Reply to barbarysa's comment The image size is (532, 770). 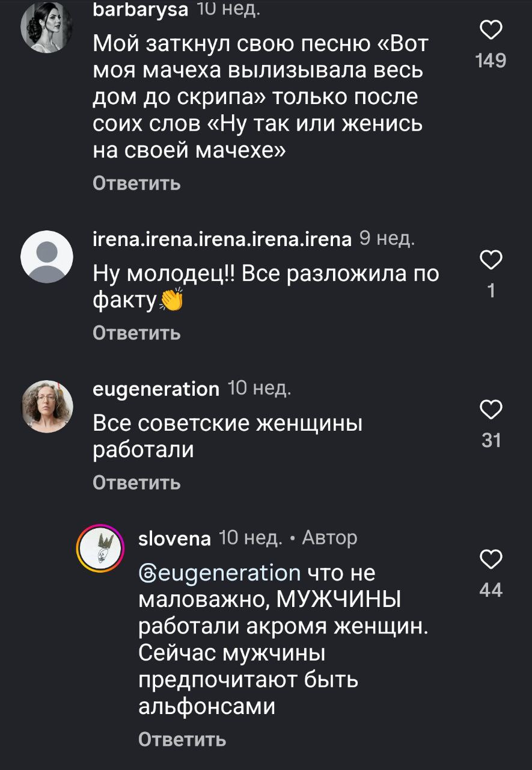(x=136, y=183)
